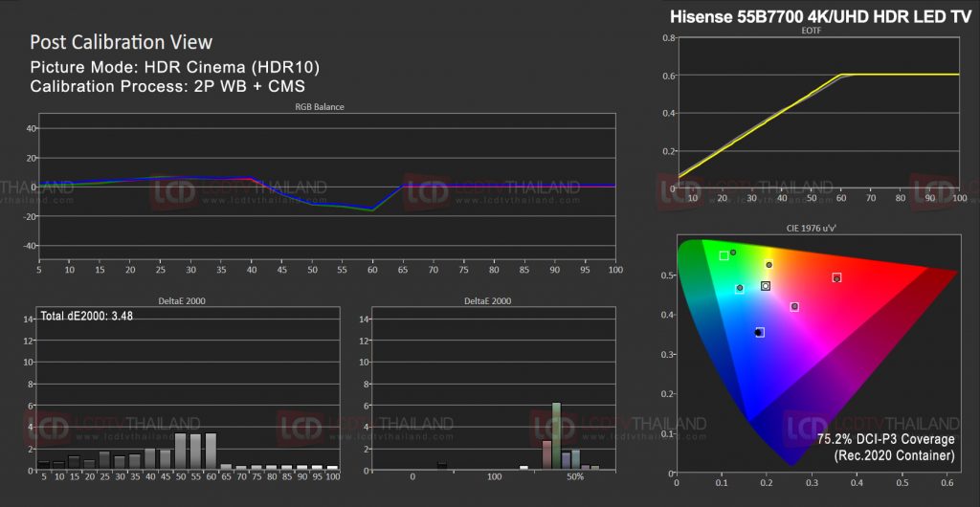Click the black bar in color DeltaE chart

[442, 466]
